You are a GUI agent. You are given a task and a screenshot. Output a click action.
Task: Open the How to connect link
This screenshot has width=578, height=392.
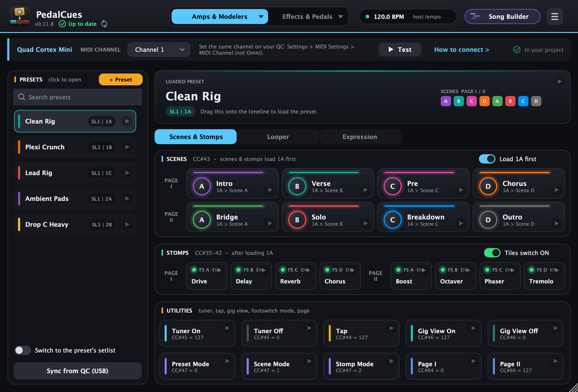point(462,50)
